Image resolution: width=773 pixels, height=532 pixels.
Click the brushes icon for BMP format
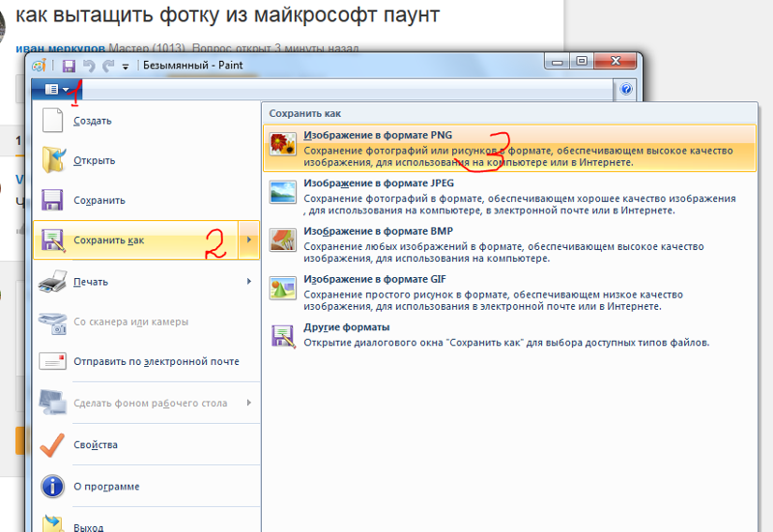coord(282,239)
